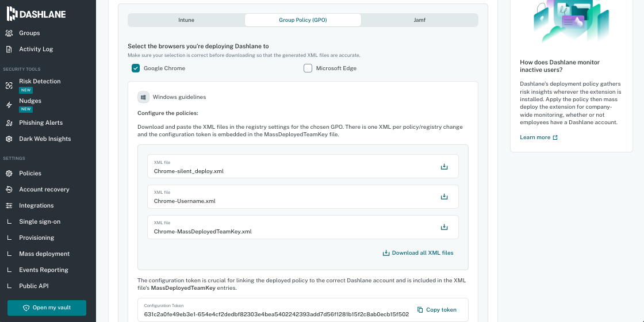The width and height of the screenshot is (644, 322).
Task: Download the Chrome-MassDeployedTeamKey.xml file
Action: (x=444, y=227)
